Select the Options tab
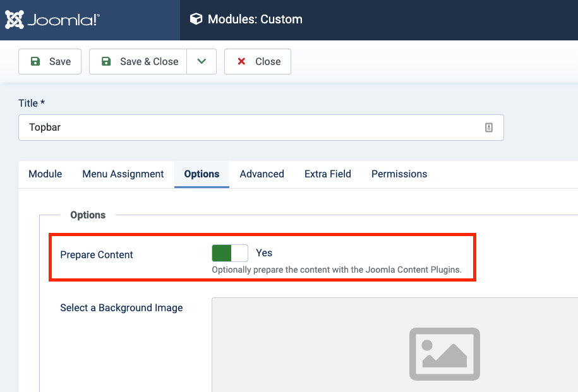This screenshot has height=392, width=578. [x=202, y=174]
